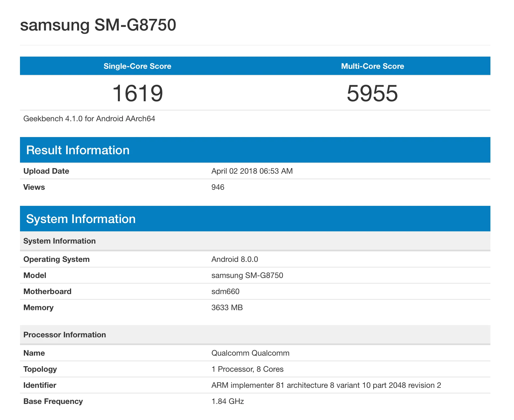Click the date April 02 2018 06:53 AM

click(x=252, y=171)
